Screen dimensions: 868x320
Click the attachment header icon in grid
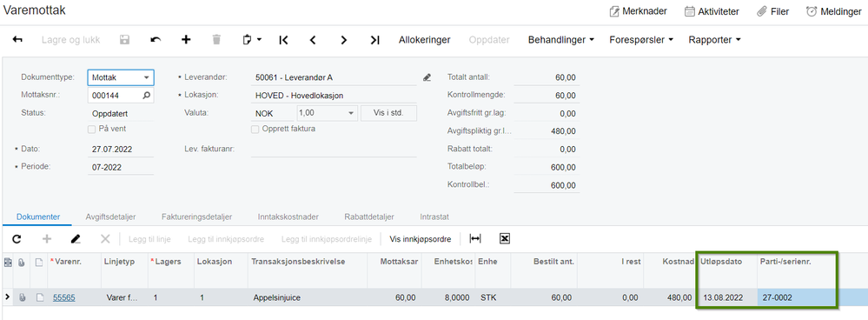pyautogui.click(x=23, y=263)
